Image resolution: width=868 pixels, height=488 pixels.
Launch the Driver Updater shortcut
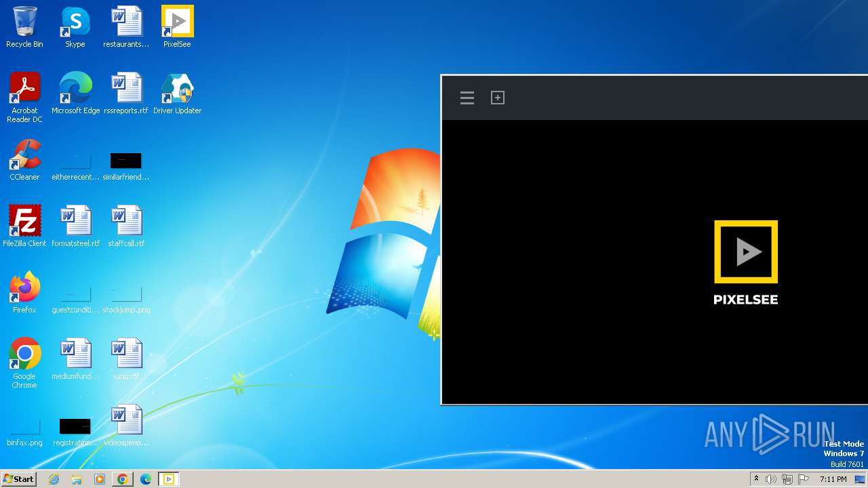(177, 94)
